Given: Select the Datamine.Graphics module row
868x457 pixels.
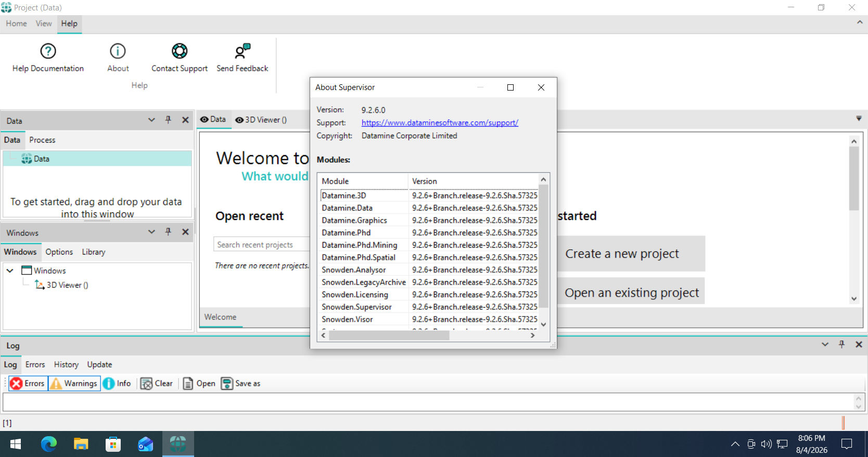Looking at the screenshot, I should 429,220.
